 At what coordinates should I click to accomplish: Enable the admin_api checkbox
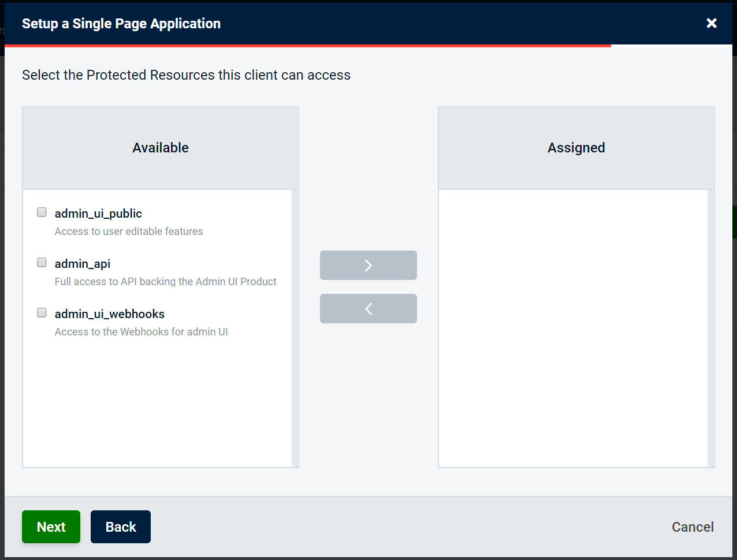[x=42, y=263]
